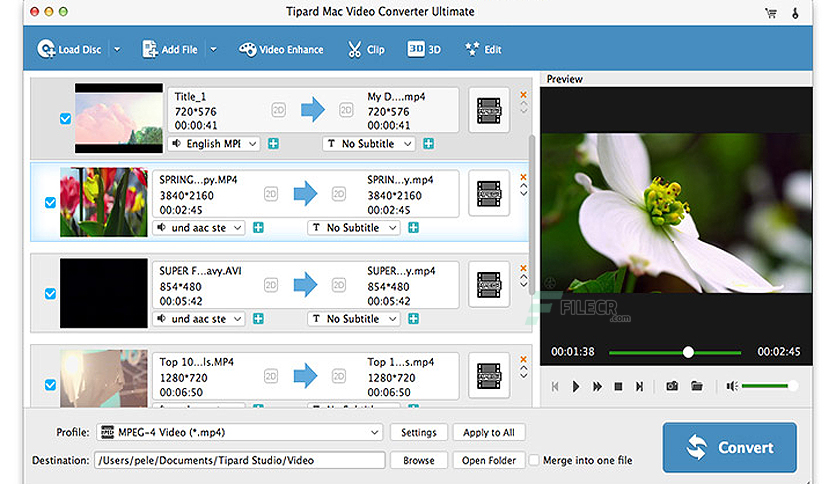Open output format for Top 10 row
Screen dimensions: 836x484
click(x=489, y=376)
